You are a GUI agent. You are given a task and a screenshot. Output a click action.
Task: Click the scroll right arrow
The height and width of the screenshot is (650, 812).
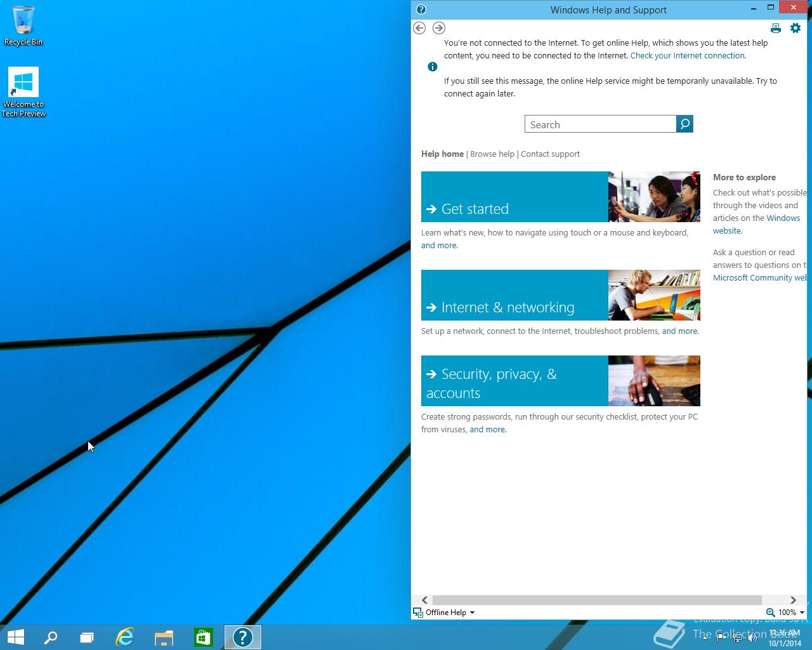point(793,600)
